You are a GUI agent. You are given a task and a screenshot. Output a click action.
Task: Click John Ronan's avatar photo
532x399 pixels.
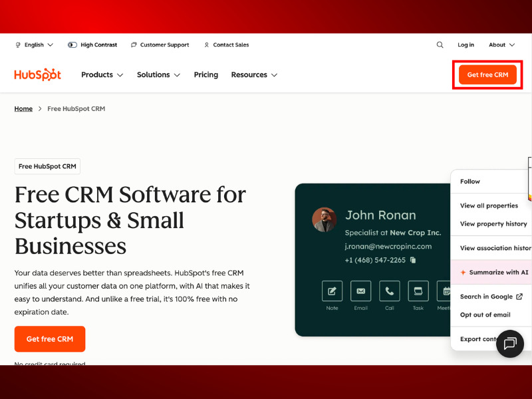[x=324, y=219]
